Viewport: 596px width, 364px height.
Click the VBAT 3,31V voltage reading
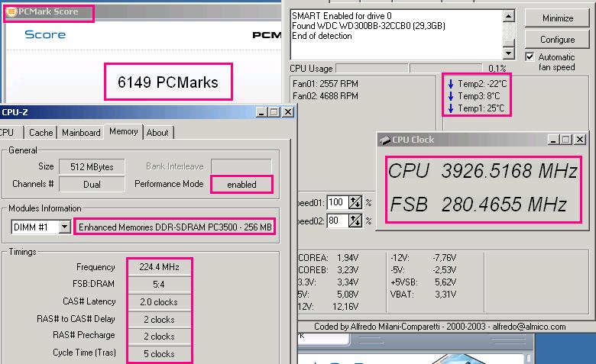click(x=423, y=294)
